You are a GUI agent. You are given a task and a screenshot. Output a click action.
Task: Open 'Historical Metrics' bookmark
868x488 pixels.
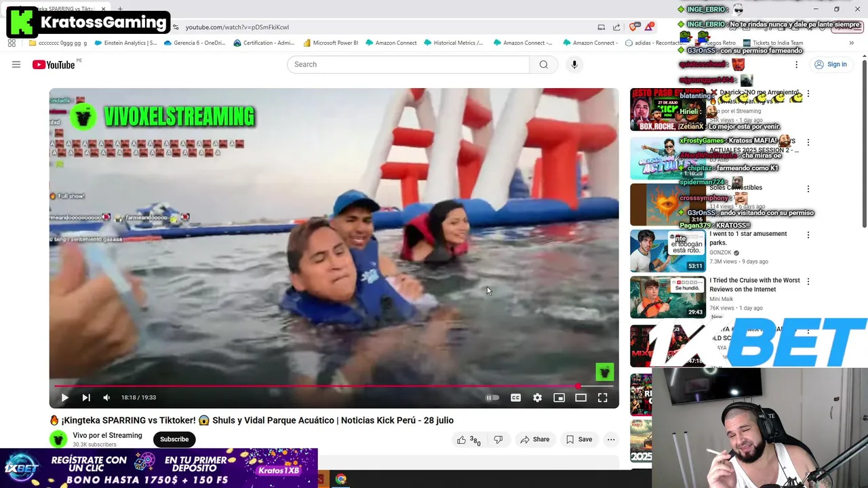click(x=454, y=43)
